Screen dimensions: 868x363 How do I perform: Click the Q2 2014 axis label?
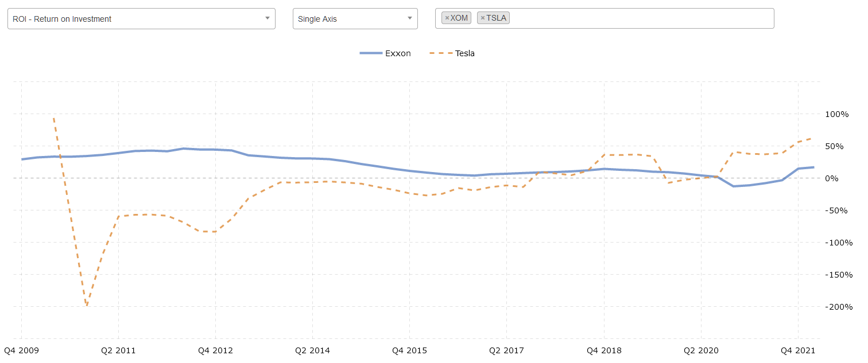pyautogui.click(x=312, y=350)
